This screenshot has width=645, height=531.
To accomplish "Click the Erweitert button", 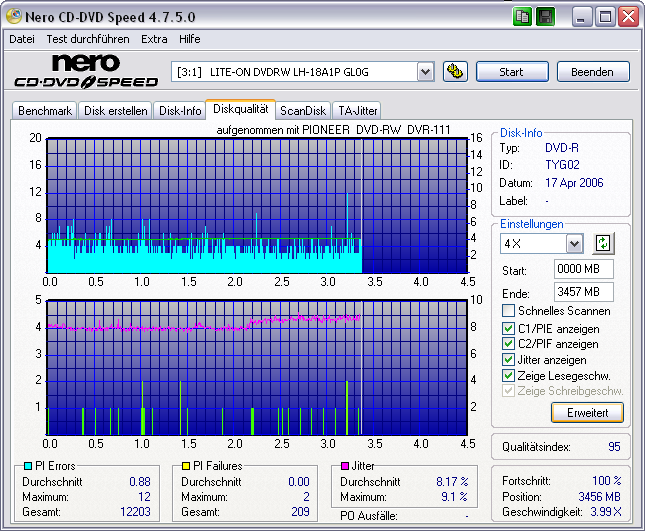I will click(587, 412).
